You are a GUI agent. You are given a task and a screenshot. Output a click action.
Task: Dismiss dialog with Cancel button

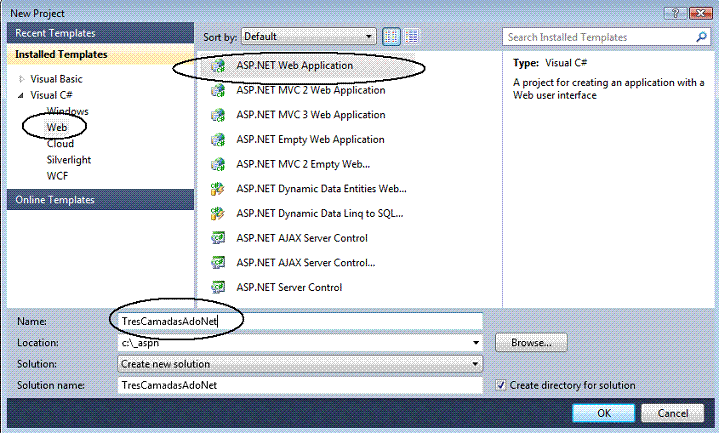(673, 413)
